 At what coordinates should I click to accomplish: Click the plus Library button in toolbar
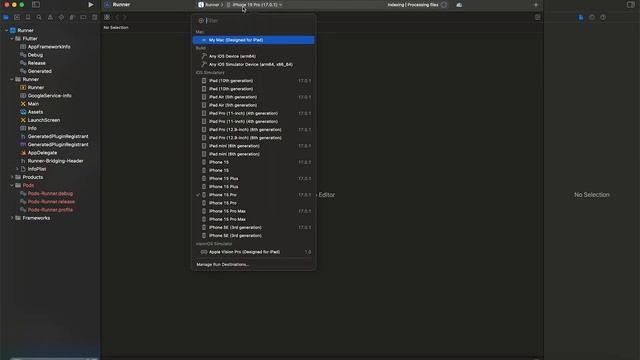coord(536,5)
